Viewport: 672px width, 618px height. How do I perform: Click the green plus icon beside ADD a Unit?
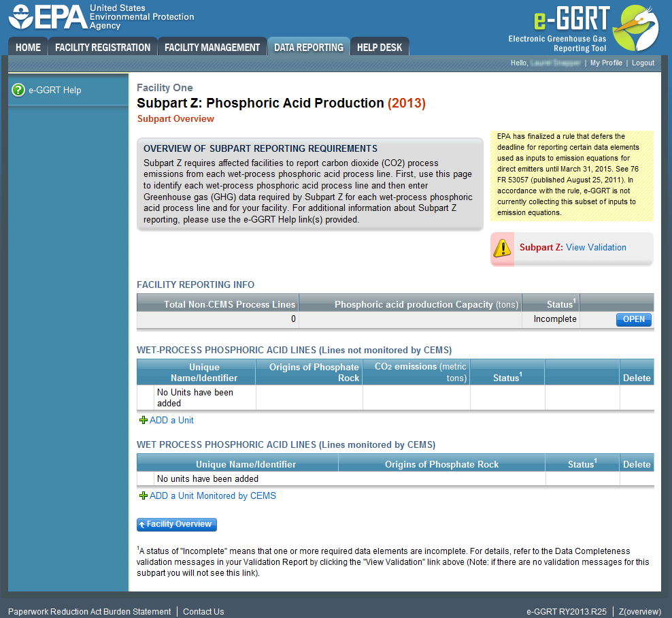[143, 421]
